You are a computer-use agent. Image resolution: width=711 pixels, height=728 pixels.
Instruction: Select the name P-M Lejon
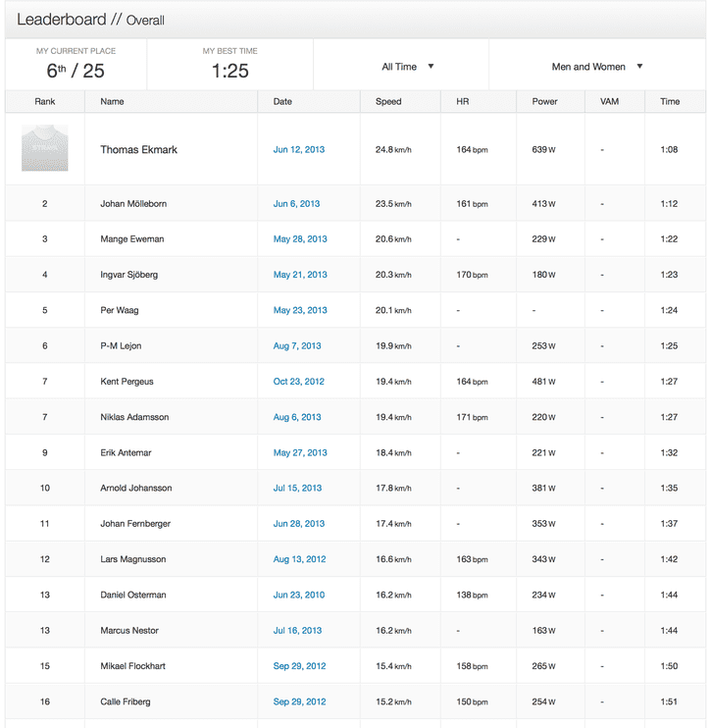point(121,346)
